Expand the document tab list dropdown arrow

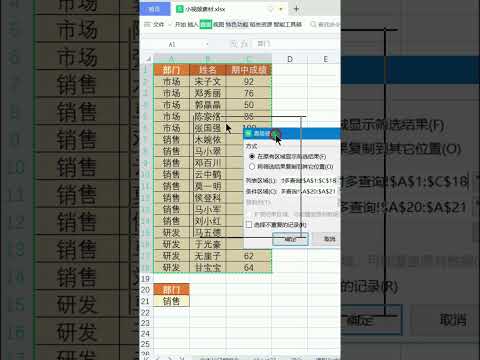pos(281,9)
